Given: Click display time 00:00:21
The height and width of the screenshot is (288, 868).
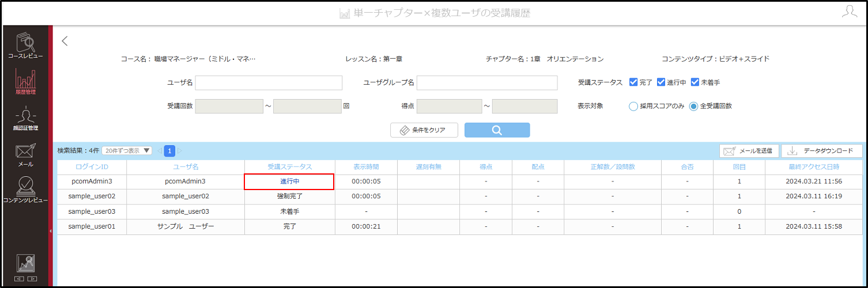Looking at the screenshot, I should (366, 226).
